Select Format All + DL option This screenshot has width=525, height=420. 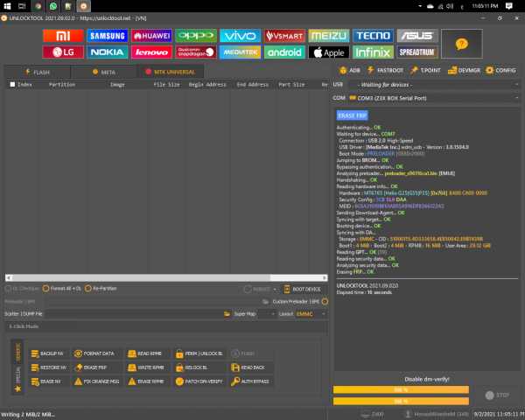62,289
